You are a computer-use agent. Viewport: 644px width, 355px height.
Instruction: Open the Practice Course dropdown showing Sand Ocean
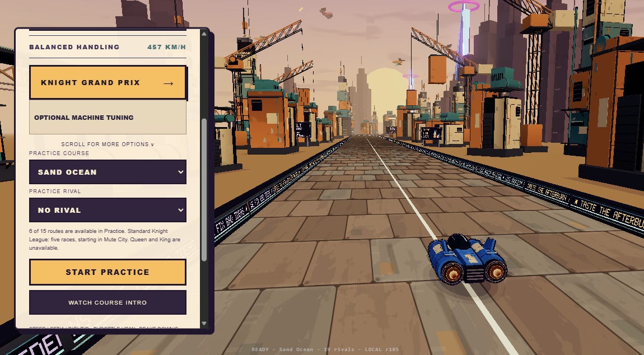pos(108,172)
